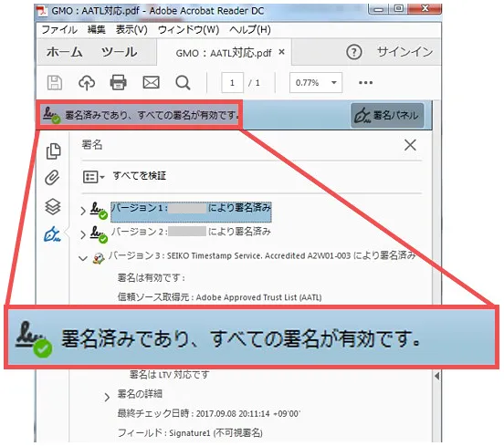
Task: Open the layers panel icon
Action: 53,206
